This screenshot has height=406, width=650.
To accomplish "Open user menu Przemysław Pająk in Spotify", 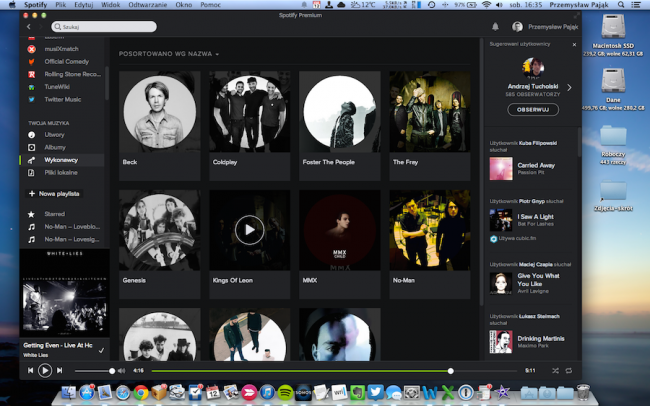I will pos(545,27).
